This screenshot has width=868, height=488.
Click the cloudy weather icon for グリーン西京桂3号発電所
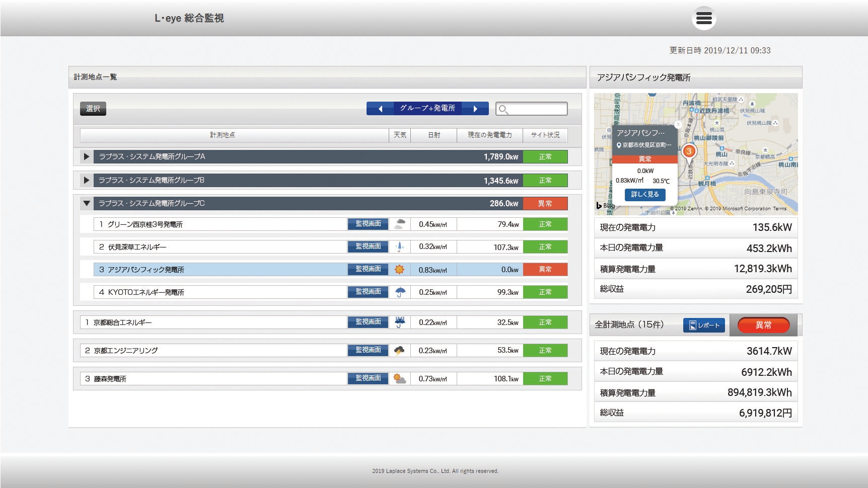(x=399, y=224)
